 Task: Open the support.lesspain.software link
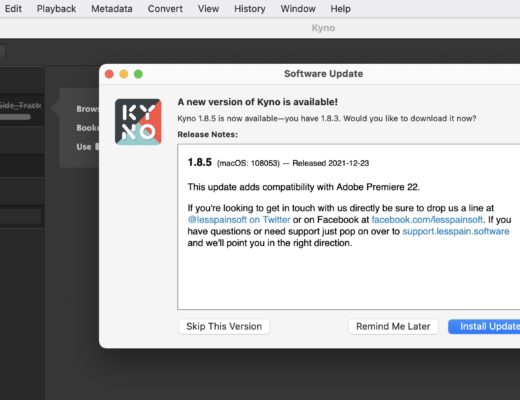coord(456,231)
